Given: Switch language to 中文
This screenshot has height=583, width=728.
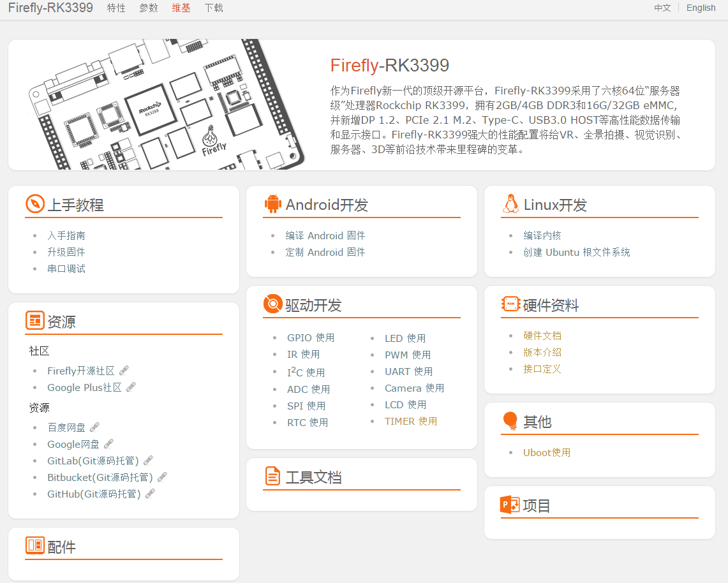Looking at the screenshot, I should [662, 8].
